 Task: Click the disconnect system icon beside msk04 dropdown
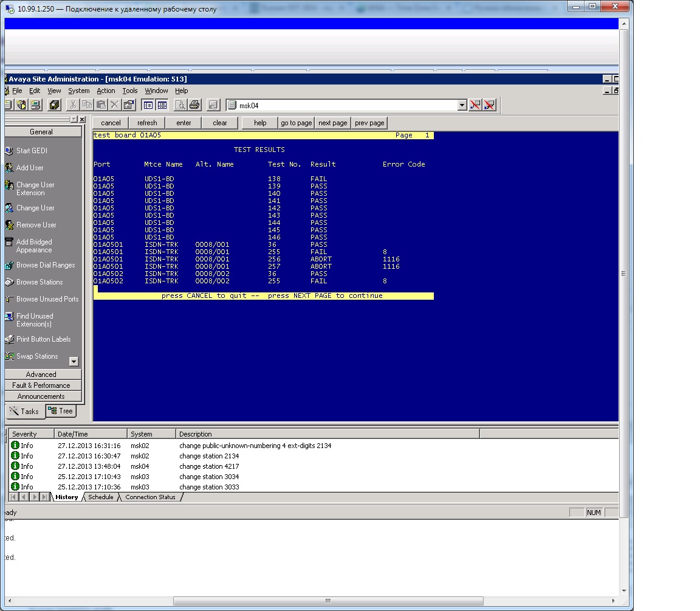[475, 105]
